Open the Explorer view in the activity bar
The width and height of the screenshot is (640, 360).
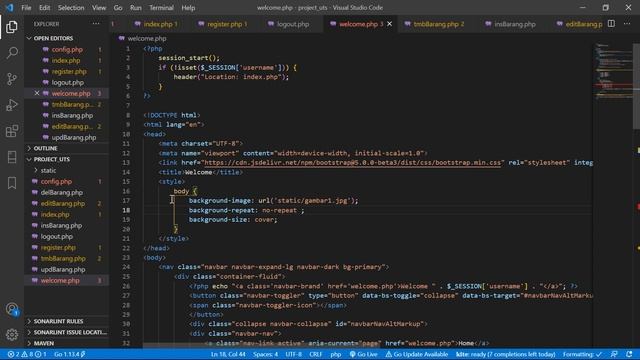click(12, 27)
